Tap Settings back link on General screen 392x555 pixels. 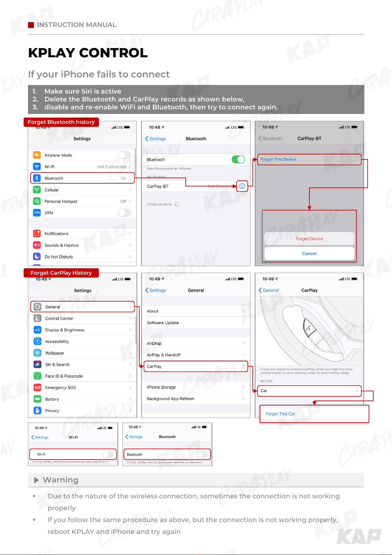156,290
